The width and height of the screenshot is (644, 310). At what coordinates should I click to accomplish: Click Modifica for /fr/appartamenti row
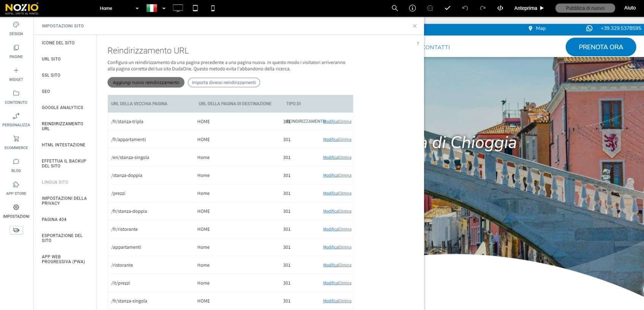point(330,140)
